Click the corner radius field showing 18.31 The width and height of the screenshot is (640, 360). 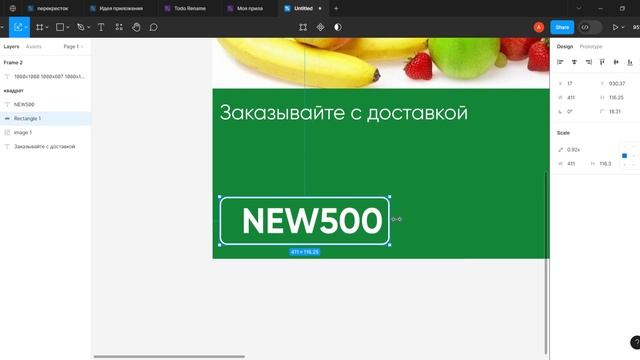tap(617, 111)
